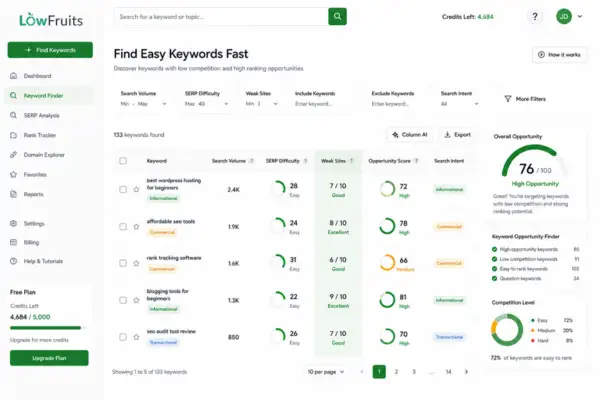
Task: Click the SERP Difficulty column info icon
Action: coord(305,161)
